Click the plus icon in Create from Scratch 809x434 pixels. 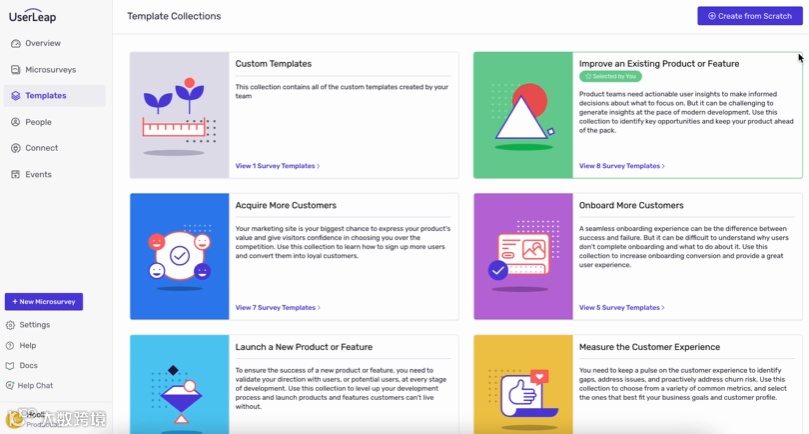[x=711, y=16]
